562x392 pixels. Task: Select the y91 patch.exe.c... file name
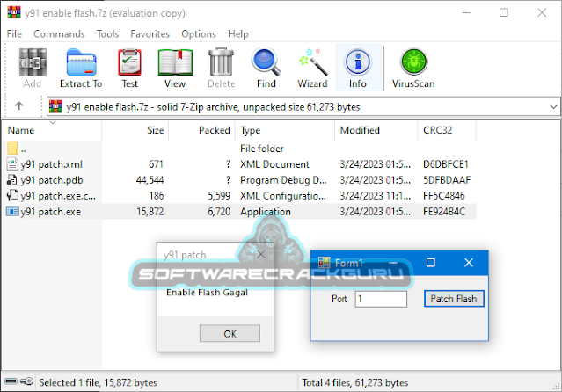pos(58,196)
